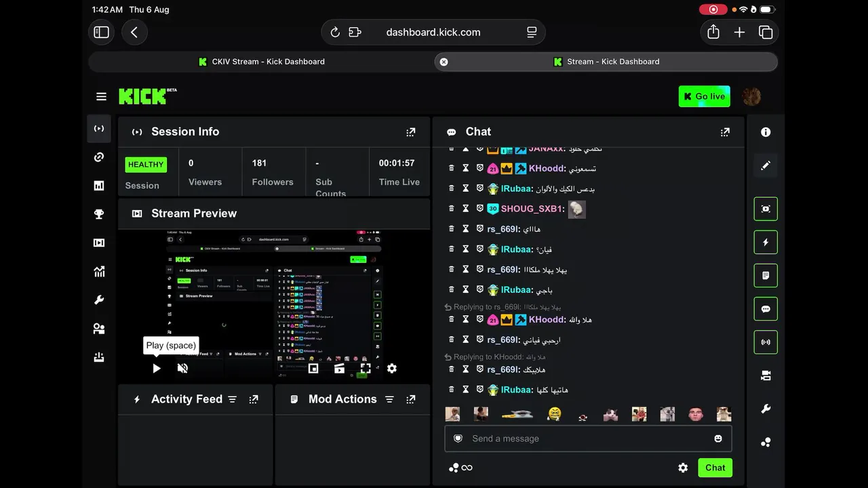
Task: Toggle Stream Preview panel in right sidebar
Action: point(766,209)
